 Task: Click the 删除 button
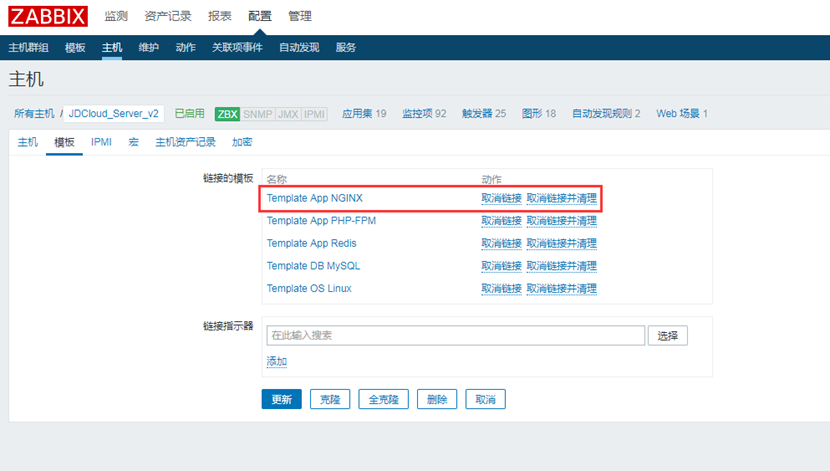[x=437, y=399]
